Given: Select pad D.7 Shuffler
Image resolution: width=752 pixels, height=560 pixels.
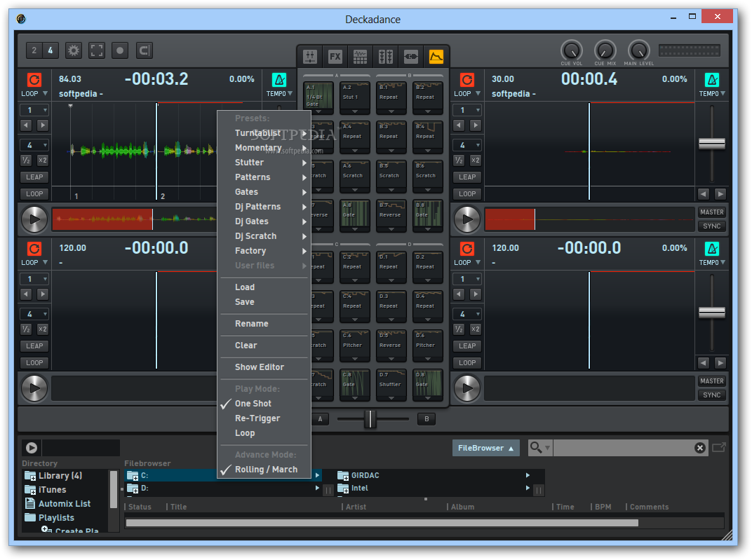Looking at the screenshot, I should coord(391,385).
